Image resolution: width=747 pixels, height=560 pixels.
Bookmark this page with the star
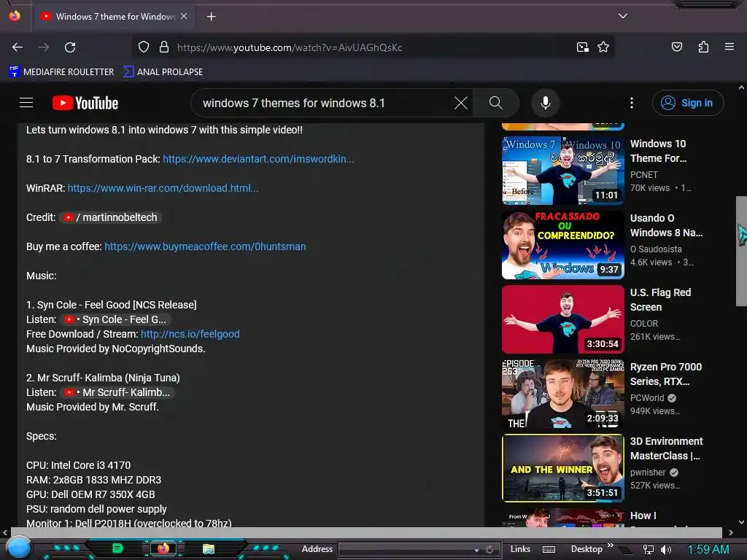click(x=603, y=47)
